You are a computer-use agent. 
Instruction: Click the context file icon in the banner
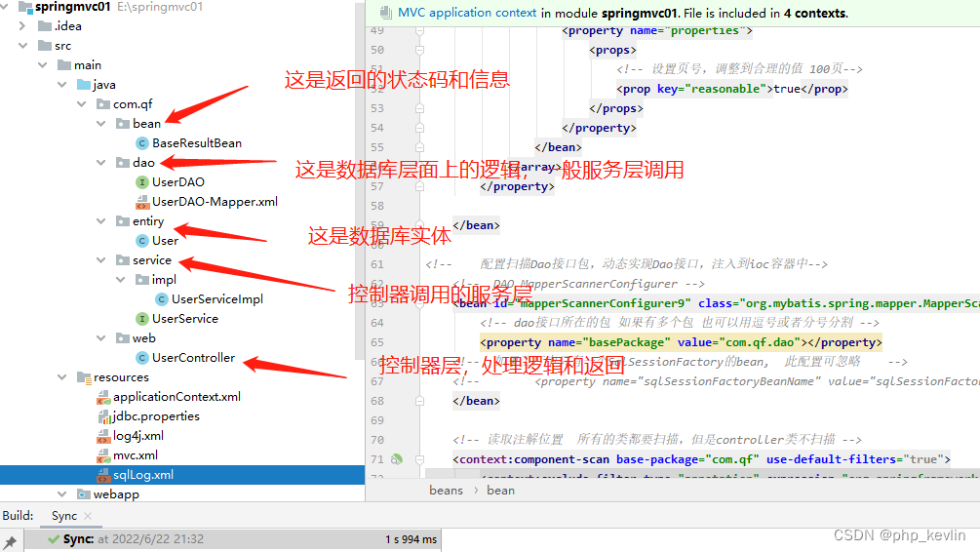(385, 13)
